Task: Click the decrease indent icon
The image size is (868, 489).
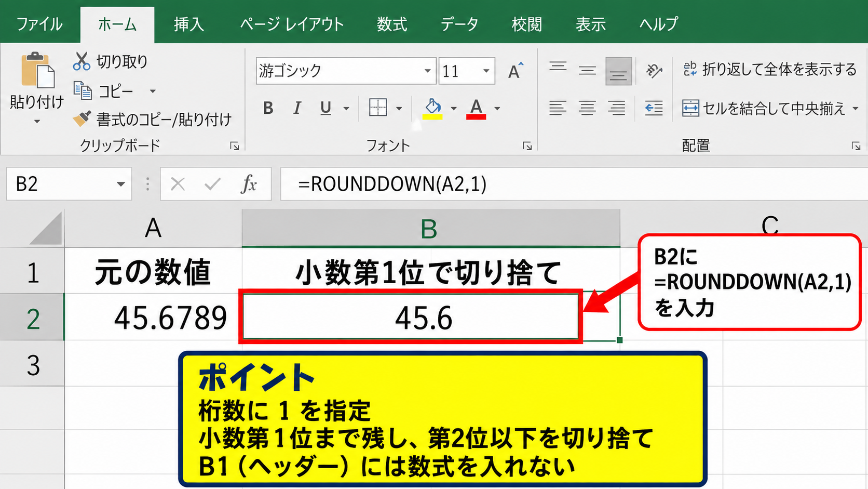Action: click(654, 108)
